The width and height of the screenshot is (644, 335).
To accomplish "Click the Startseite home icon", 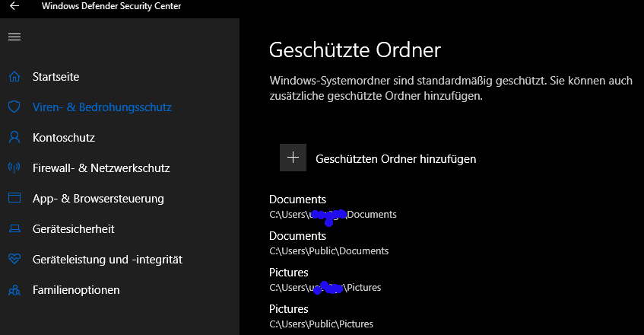I will pos(14,77).
